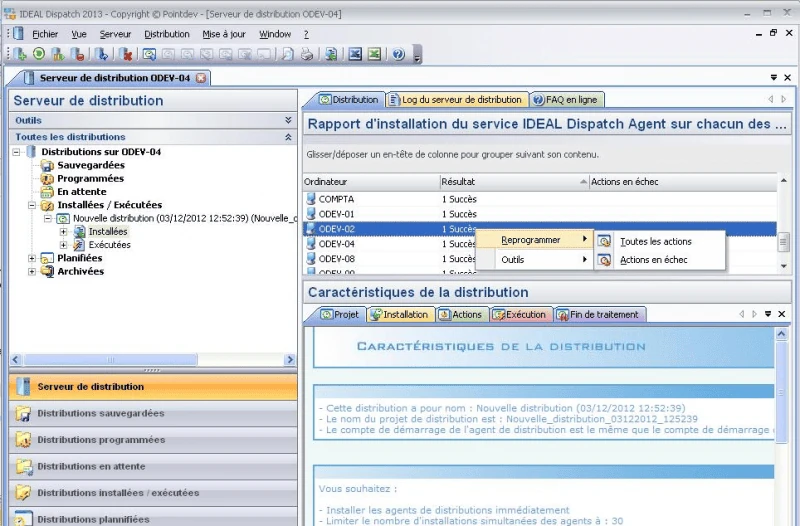The width and height of the screenshot is (800, 526).
Task: Sort by the Actions en échec column header
Action: coord(683,182)
